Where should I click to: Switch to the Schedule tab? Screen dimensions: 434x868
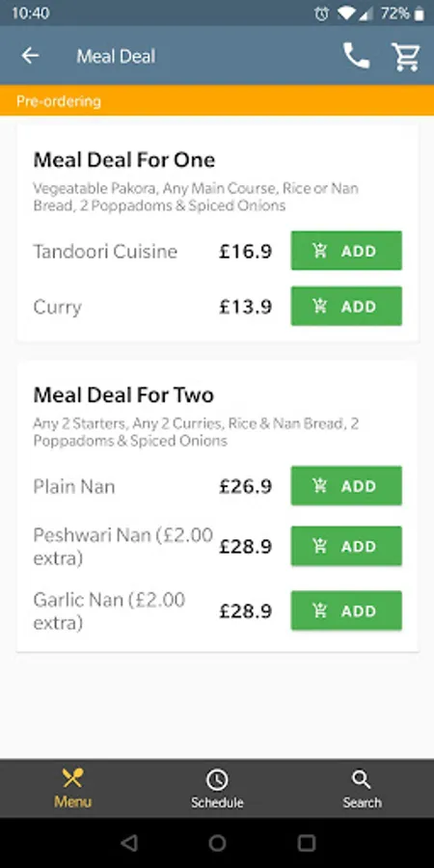pos(217,788)
